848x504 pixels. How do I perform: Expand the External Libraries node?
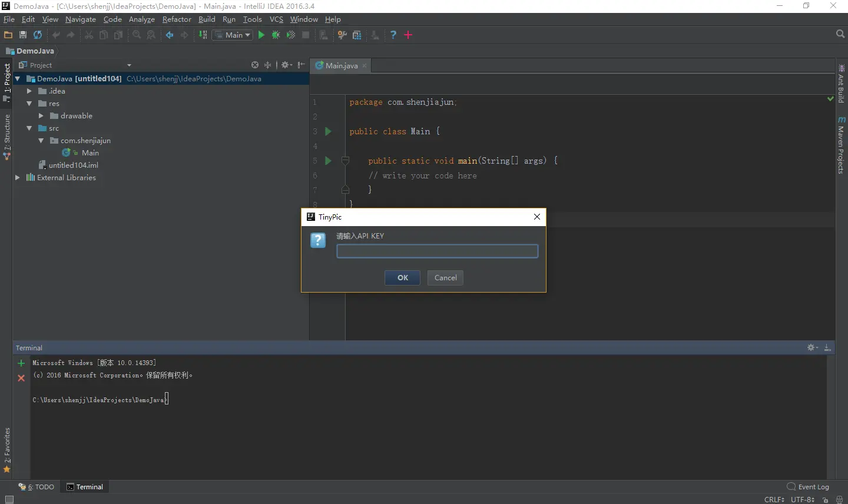coord(18,177)
